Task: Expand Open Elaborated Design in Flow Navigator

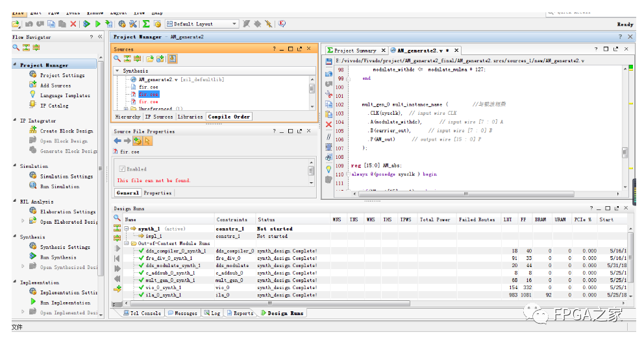Action: point(23,222)
